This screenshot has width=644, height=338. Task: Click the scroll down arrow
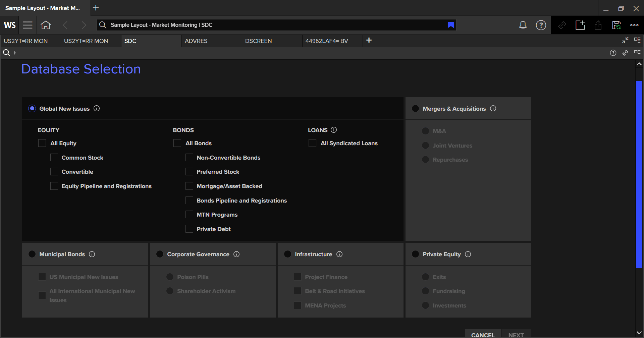tap(639, 333)
